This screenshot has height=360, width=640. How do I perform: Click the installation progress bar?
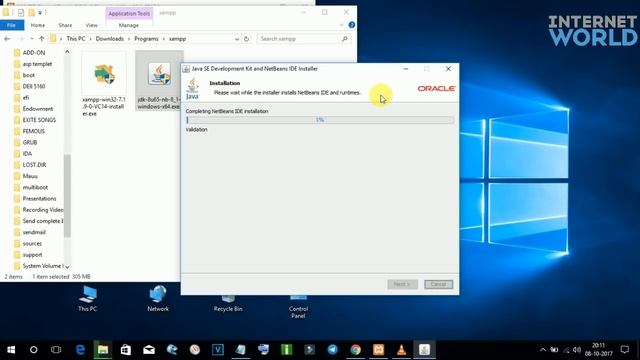[x=320, y=120]
